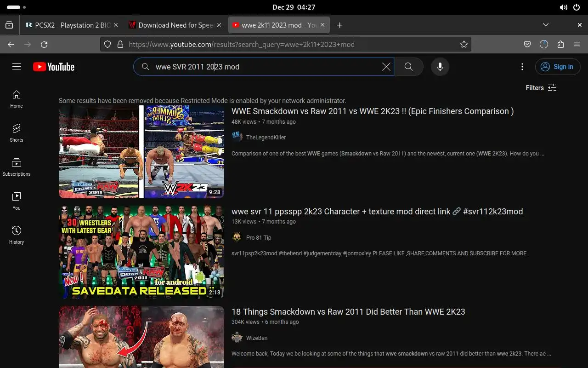Screen dimensions: 588x368
Task: Visit TheLegendKiller channel name
Action: click(x=266, y=138)
